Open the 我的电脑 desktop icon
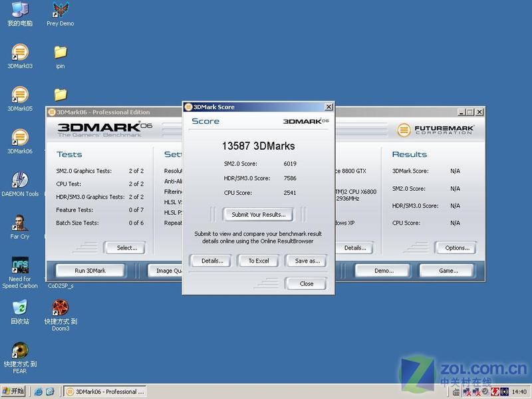This screenshot has height=399, width=532. (20, 13)
